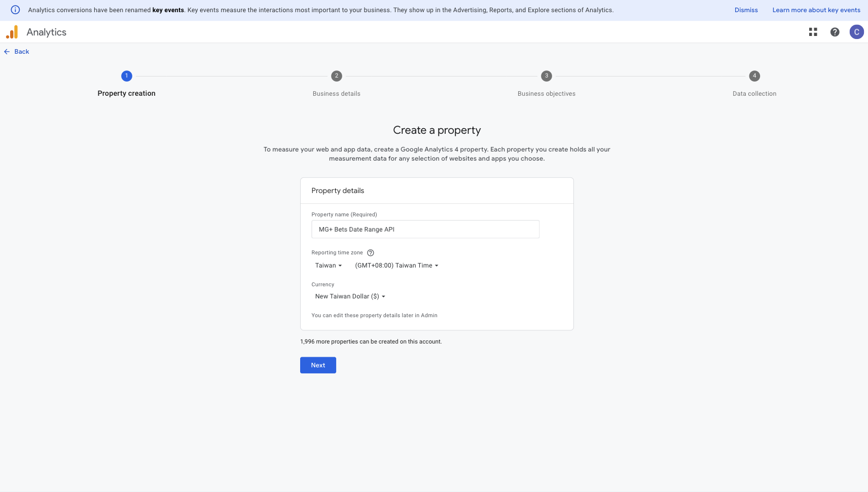The image size is (868, 492).
Task: Open the help question mark icon
Action: coord(835,32)
